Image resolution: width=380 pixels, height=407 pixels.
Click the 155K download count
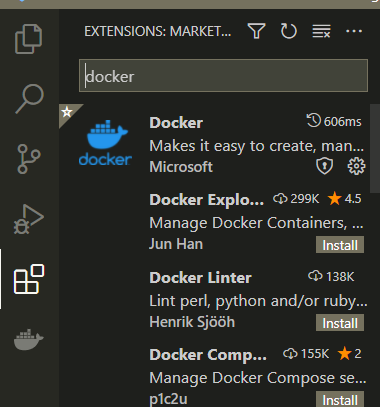coord(306,354)
